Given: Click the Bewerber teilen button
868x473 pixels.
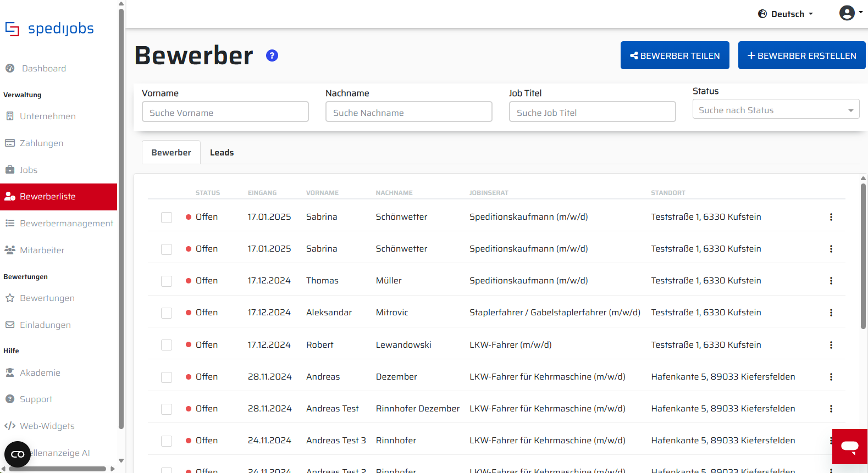Looking at the screenshot, I should point(675,55).
